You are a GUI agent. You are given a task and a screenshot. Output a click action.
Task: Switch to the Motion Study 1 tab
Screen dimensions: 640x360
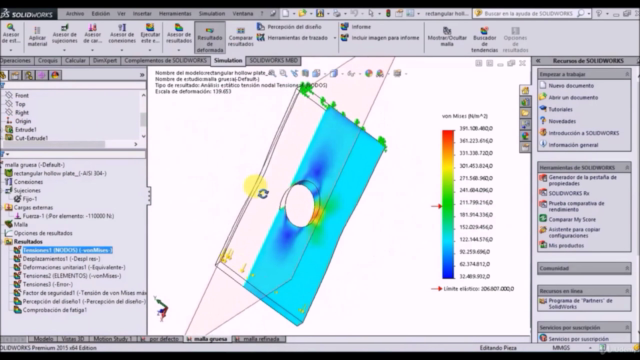coord(112,339)
